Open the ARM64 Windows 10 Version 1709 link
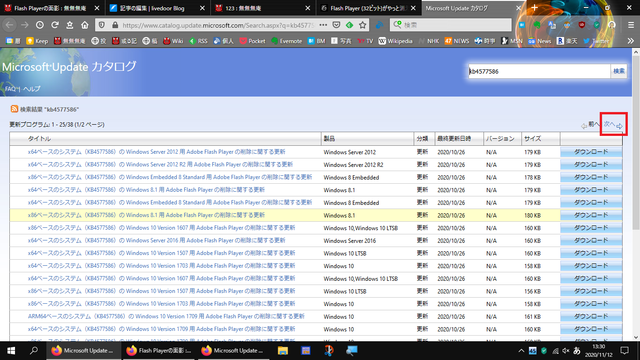The height and width of the screenshot is (360, 640). (166, 316)
